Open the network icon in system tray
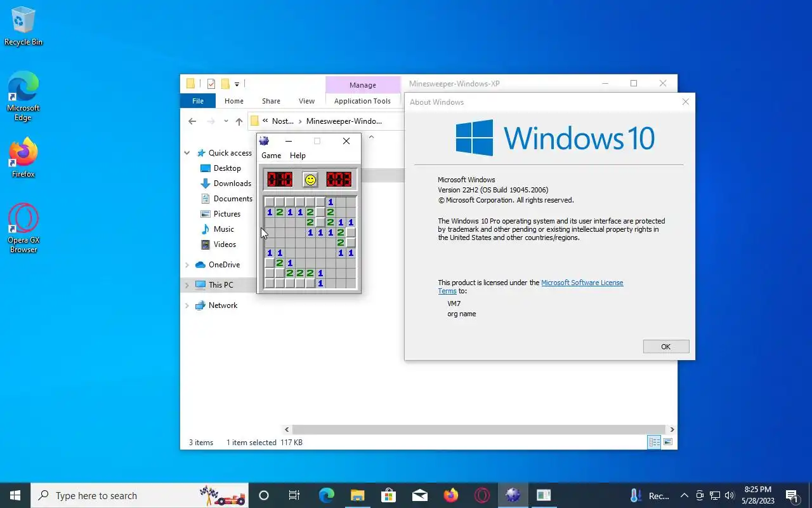 pyautogui.click(x=714, y=495)
